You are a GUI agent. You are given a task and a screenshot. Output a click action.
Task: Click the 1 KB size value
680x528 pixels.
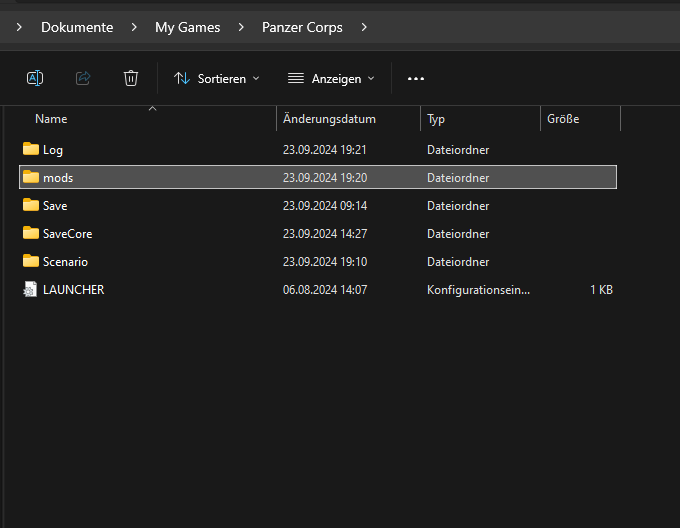[x=602, y=290]
